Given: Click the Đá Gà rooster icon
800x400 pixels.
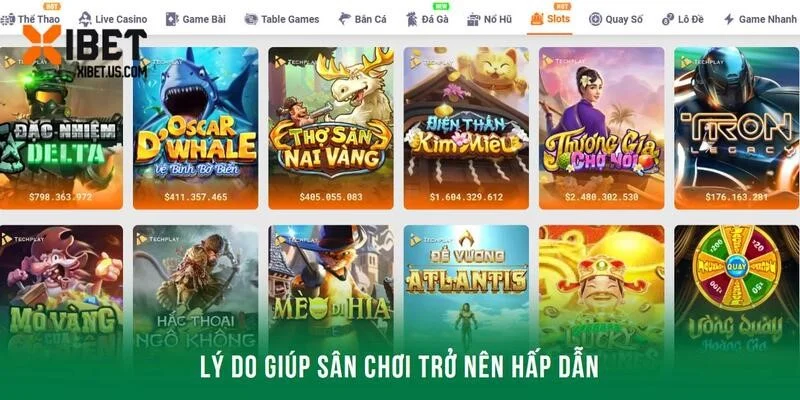Looking at the screenshot, I should pos(411,19).
